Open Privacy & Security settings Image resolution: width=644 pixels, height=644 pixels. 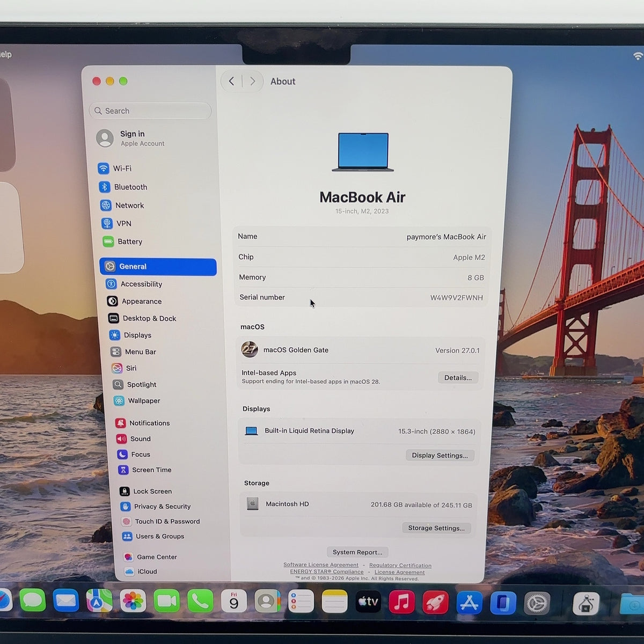tap(155, 506)
